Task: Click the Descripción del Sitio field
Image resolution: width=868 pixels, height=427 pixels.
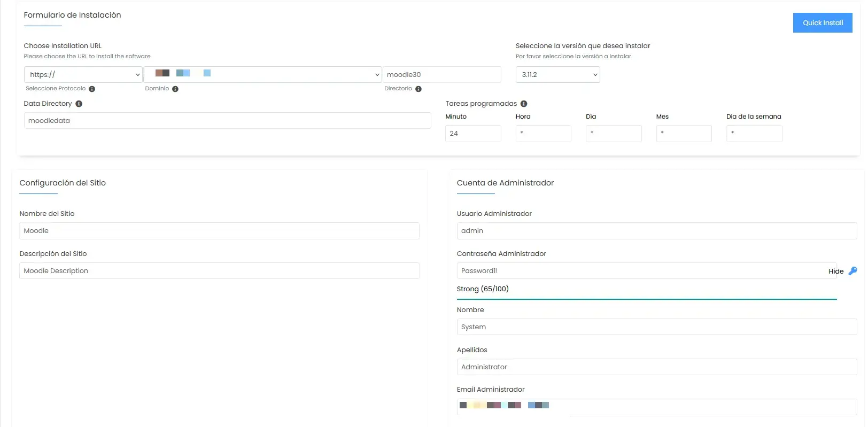Action: [219, 270]
